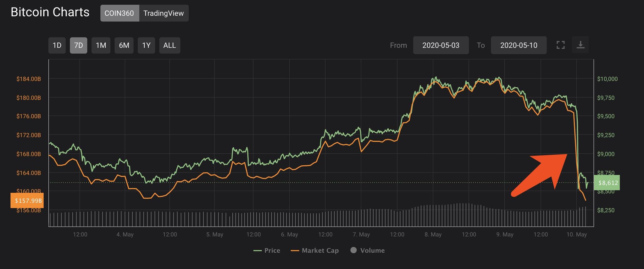Click the orange $157.99B market cap label
The width and height of the screenshot is (644, 269).
tap(27, 200)
